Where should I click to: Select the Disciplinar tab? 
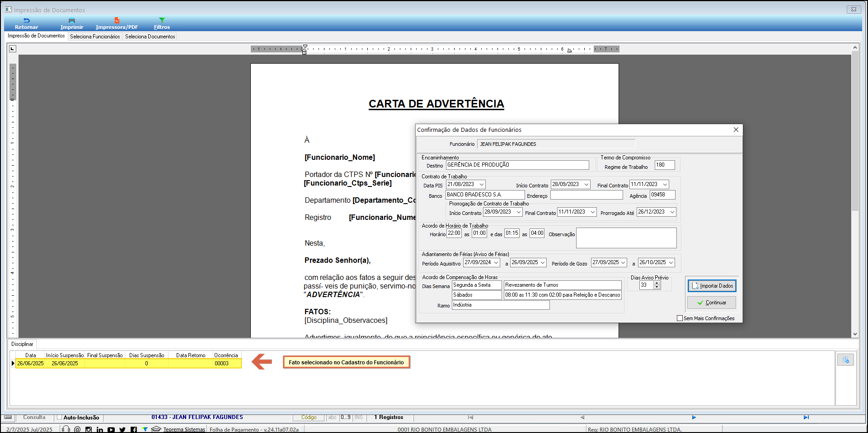pos(22,344)
